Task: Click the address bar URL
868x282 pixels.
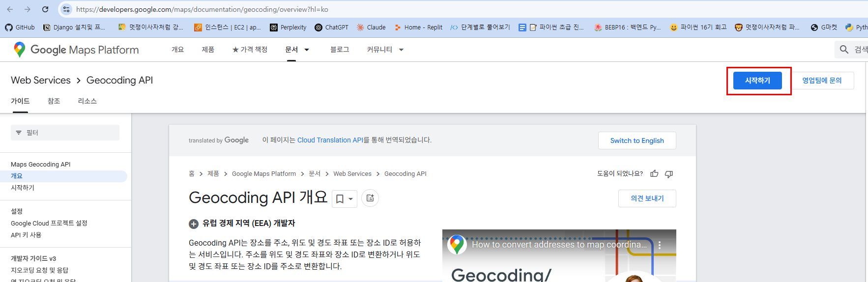Action: 202,9
